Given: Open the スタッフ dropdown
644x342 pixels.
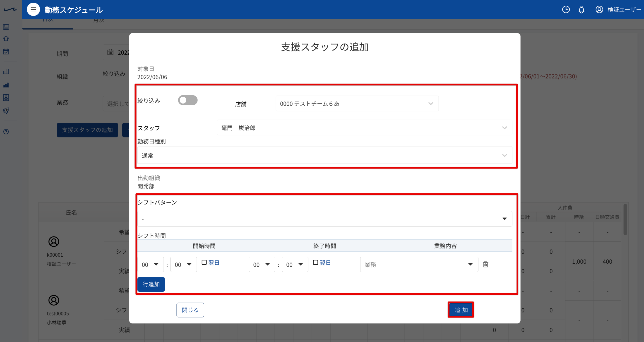Looking at the screenshot, I should 364,128.
